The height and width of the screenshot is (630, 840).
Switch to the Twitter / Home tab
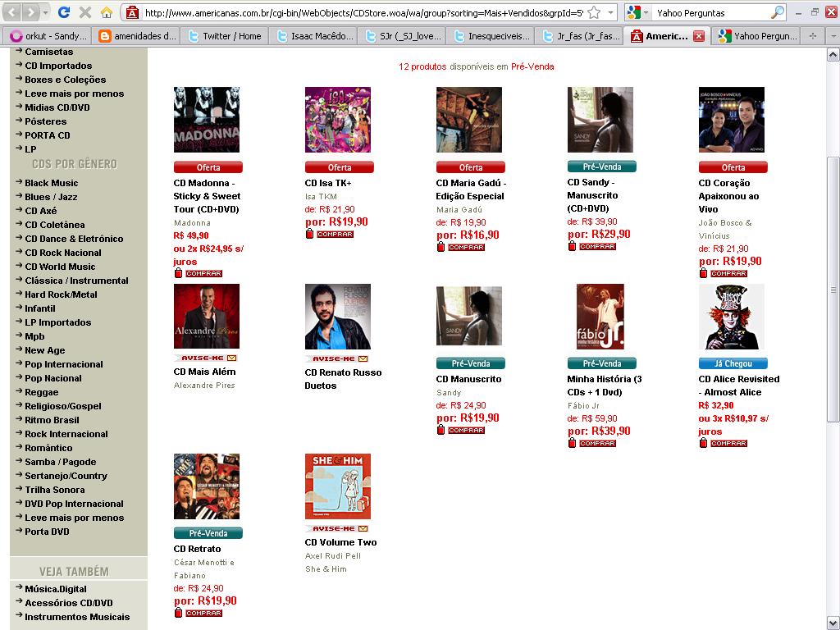226,36
